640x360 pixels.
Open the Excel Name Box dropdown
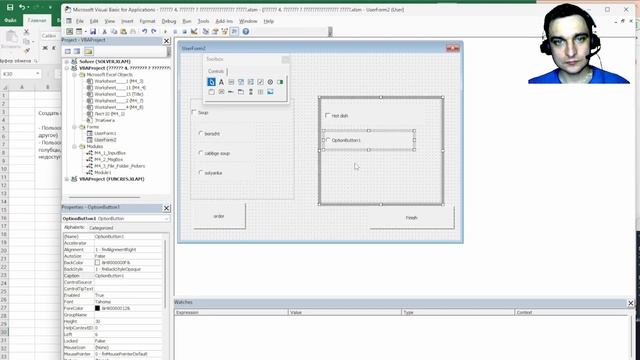(38, 74)
